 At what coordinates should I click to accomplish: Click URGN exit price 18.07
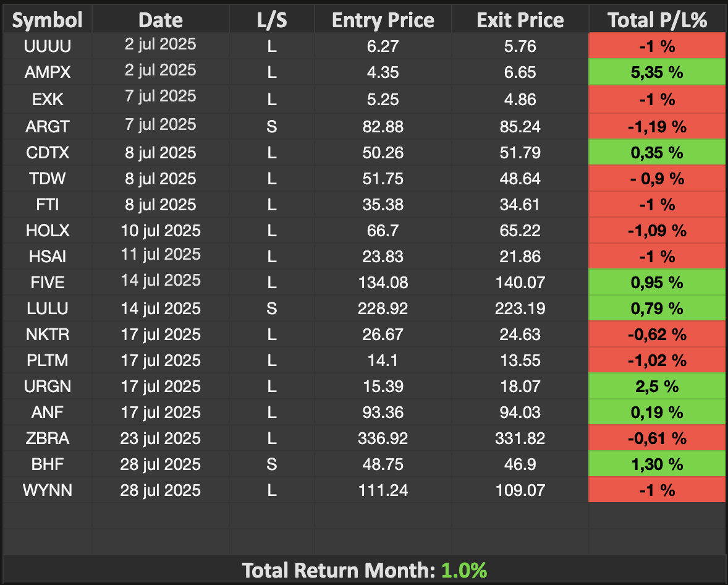520,386
